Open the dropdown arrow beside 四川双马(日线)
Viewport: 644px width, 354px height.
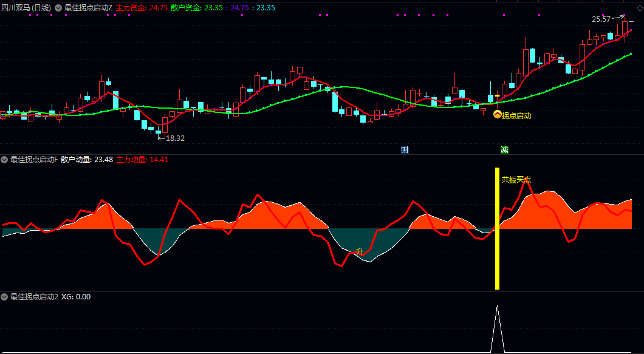pos(58,7)
